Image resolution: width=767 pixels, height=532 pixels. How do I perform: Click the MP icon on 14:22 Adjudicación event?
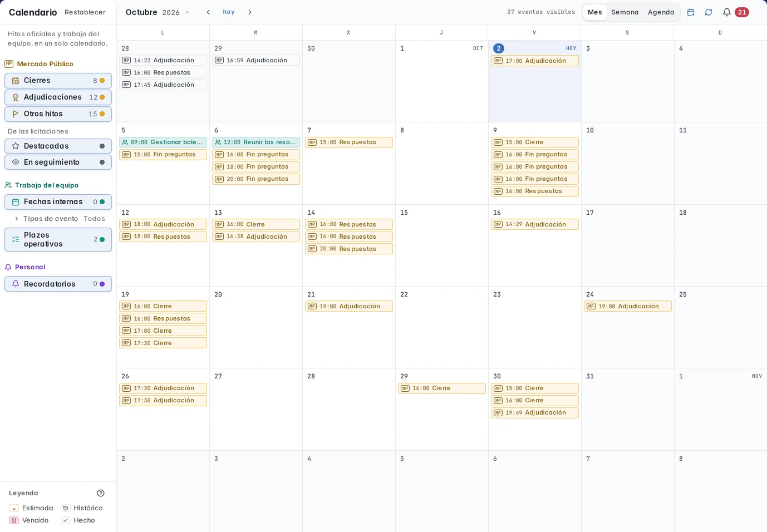(x=126, y=60)
